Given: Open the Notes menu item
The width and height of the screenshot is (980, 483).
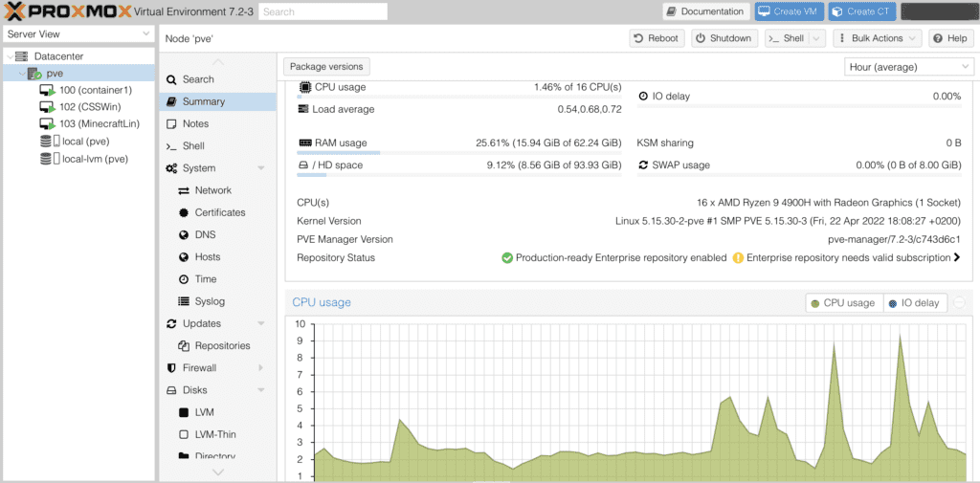Looking at the screenshot, I should click(x=217, y=123).
